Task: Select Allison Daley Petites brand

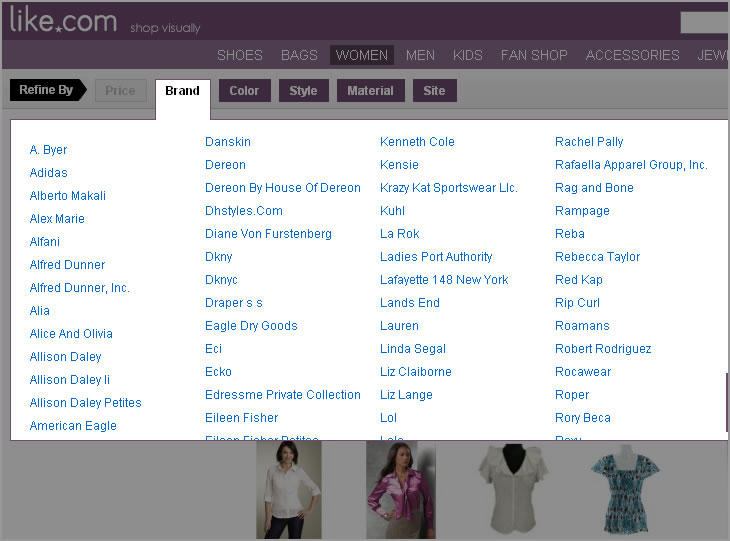Action: pyautogui.click(x=85, y=403)
